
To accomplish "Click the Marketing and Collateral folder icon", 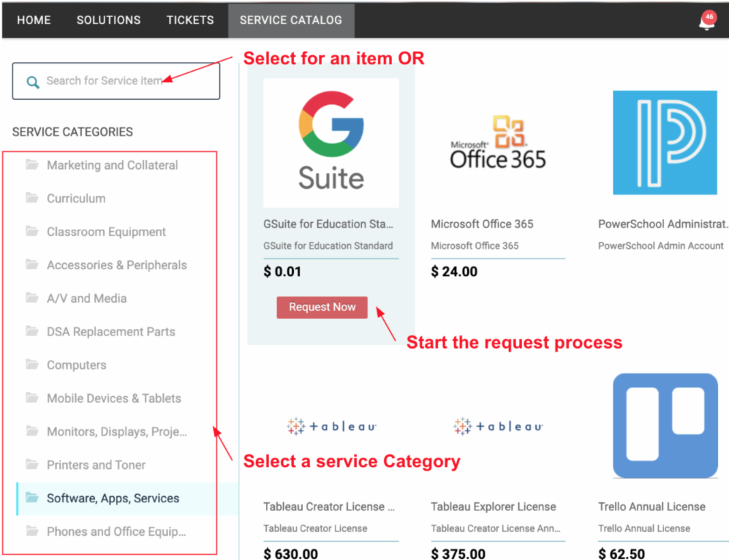I will [32, 165].
